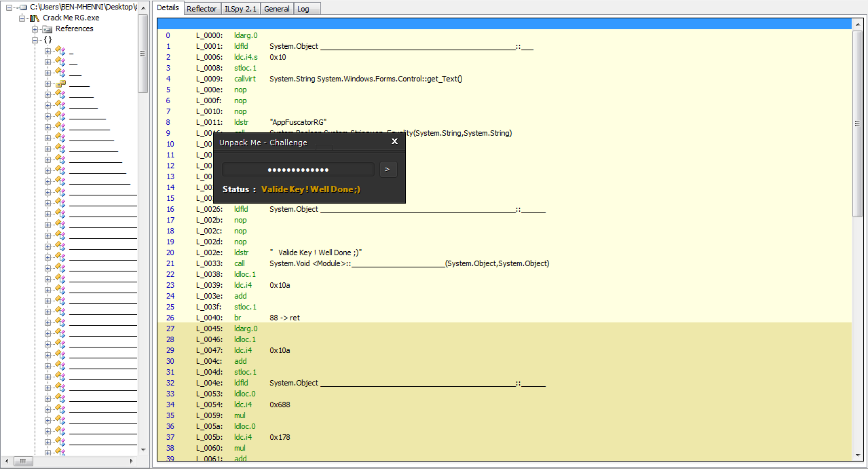Select the L_002b nop instruction row
This screenshot has height=469, width=868.
point(504,220)
